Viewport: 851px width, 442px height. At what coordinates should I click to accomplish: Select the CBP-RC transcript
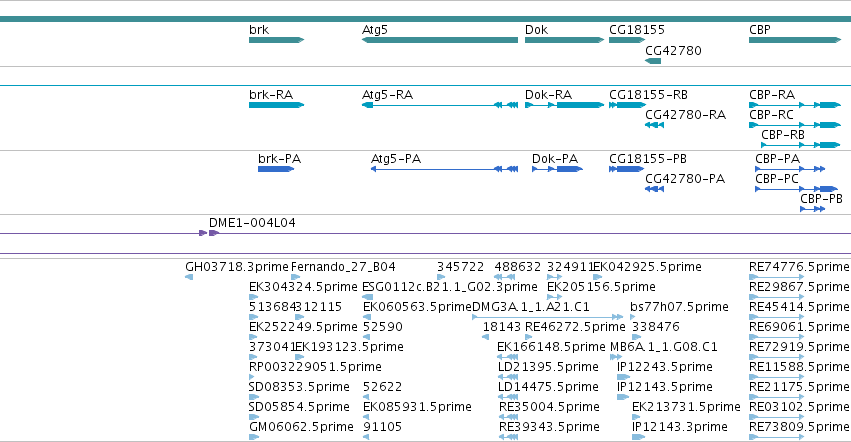795,125
